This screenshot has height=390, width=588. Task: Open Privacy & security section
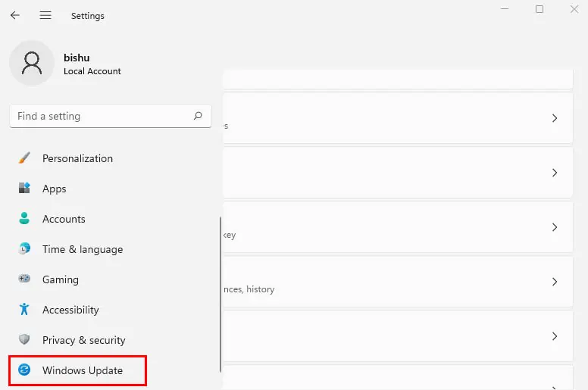click(83, 340)
